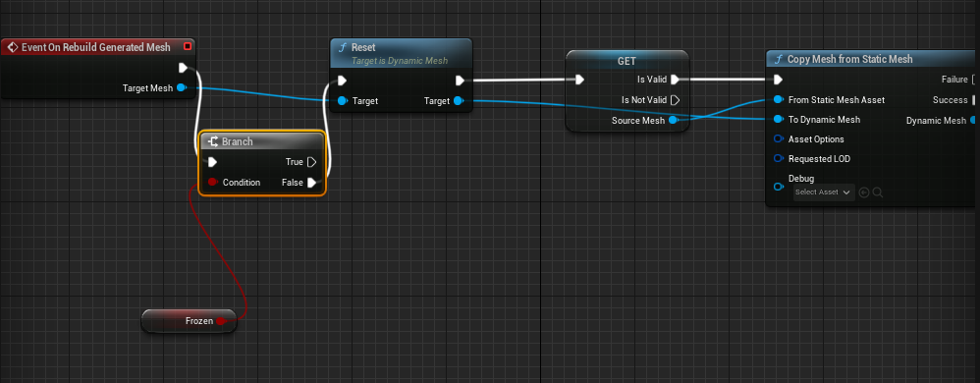
Task: Click the From Static Mesh Asset input pin
Action: pos(778,99)
